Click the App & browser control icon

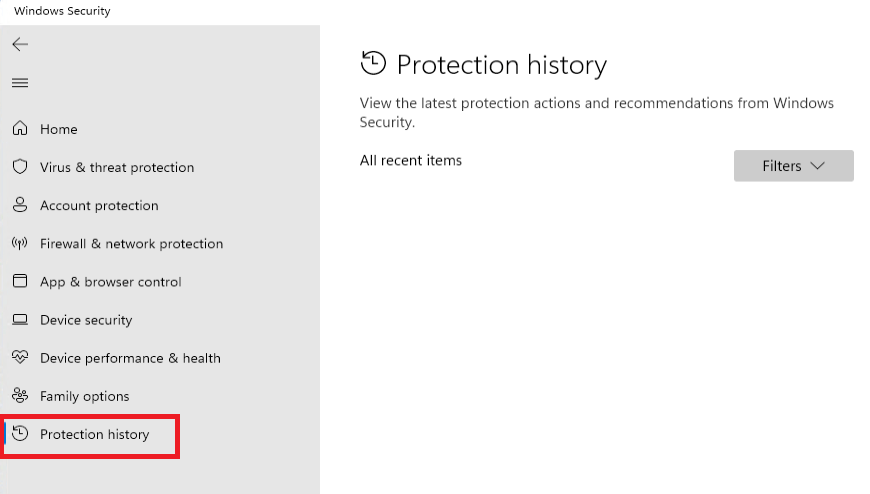tap(20, 282)
